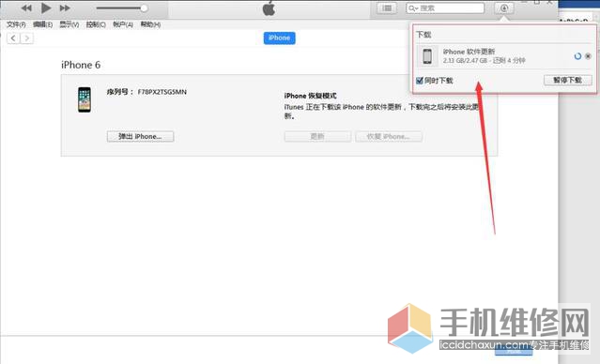This screenshot has width=600, height=364.
Task: Click the fast forward next track button
Action: 65,8
